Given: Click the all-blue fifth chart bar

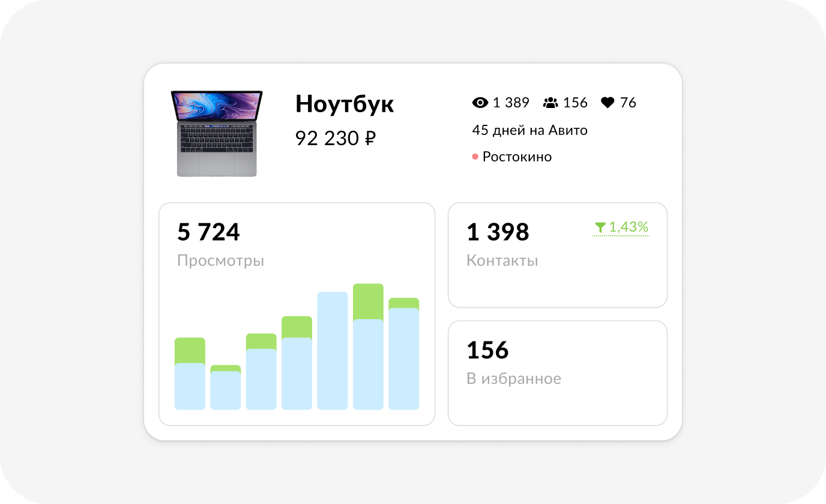Looking at the screenshot, I should (x=333, y=351).
